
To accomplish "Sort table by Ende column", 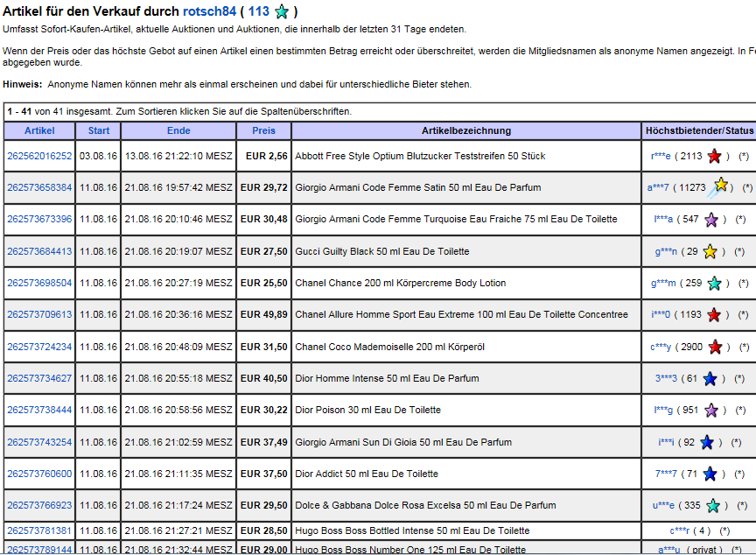I will click(x=178, y=130).
